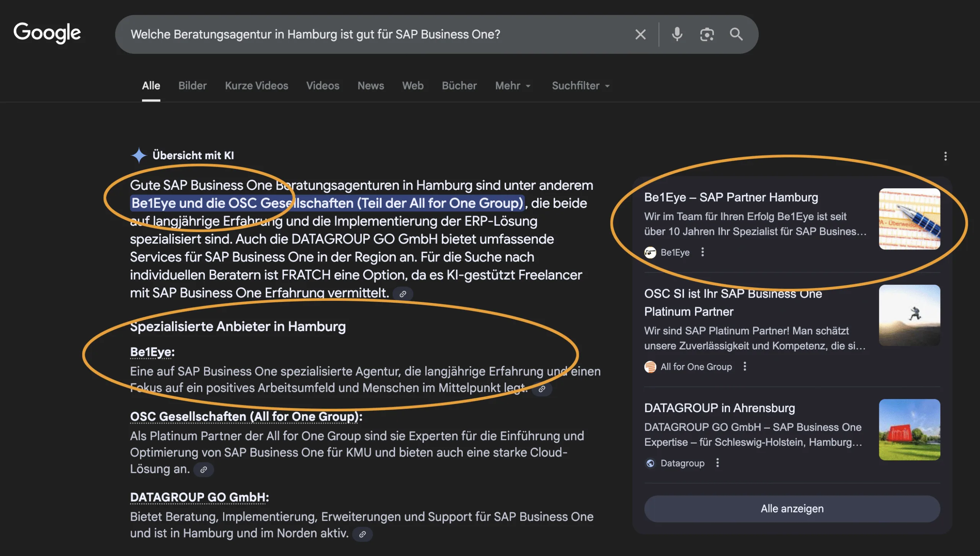Click source link icon after FRATCH paragraph
Viewport: 980px width, 556px height.
click(403, 294)
